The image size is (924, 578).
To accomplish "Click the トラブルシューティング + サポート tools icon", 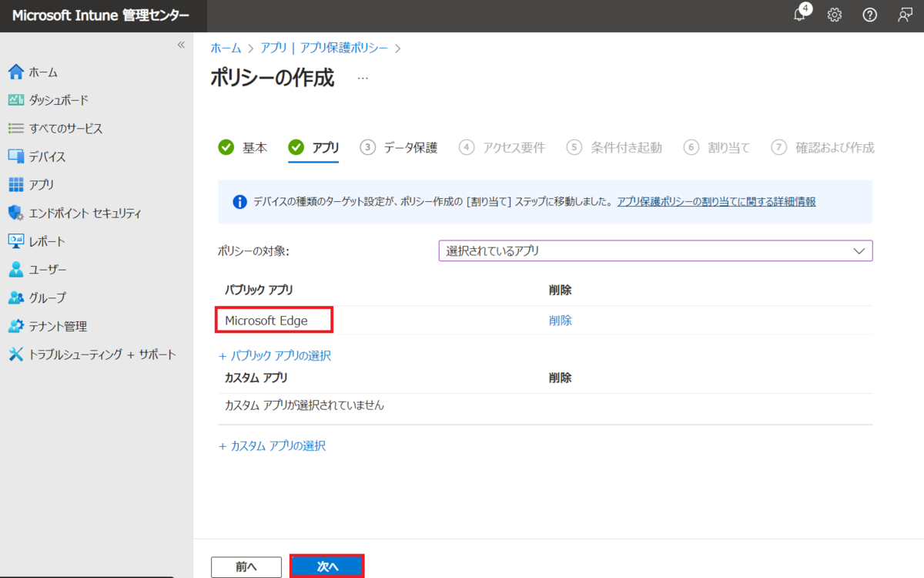I will [16, 355].
